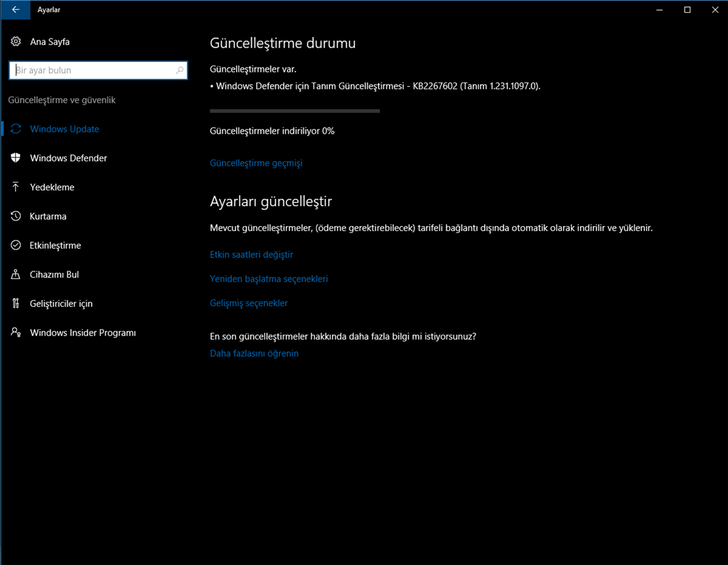Click the Güncelleştirme durumu heading

(283, 43)
